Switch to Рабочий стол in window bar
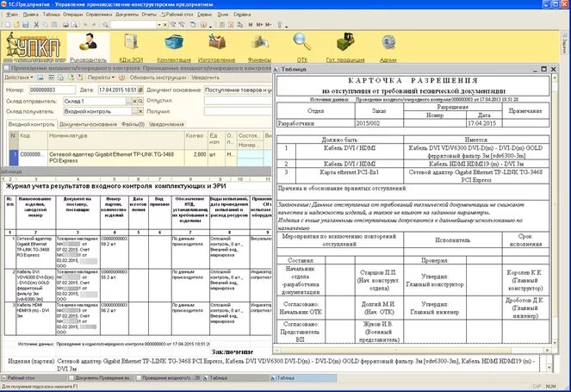The image size is (571, 392). tap(34, 378)
